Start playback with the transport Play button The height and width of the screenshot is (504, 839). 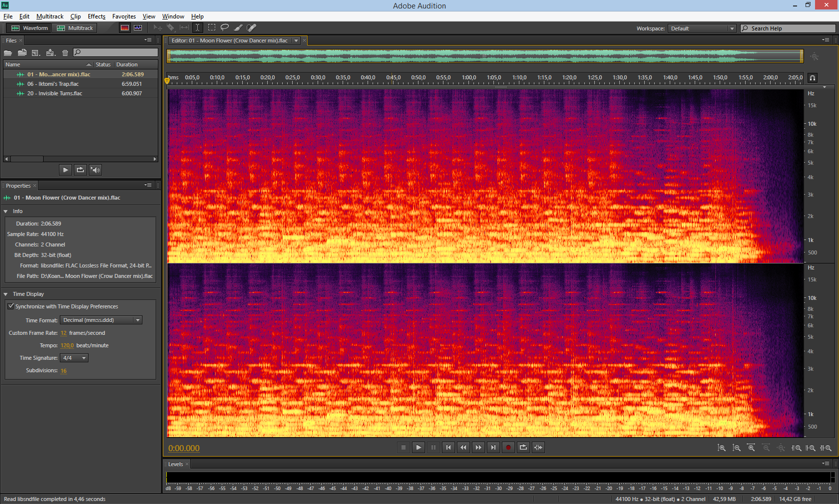(x=419, y=448)
